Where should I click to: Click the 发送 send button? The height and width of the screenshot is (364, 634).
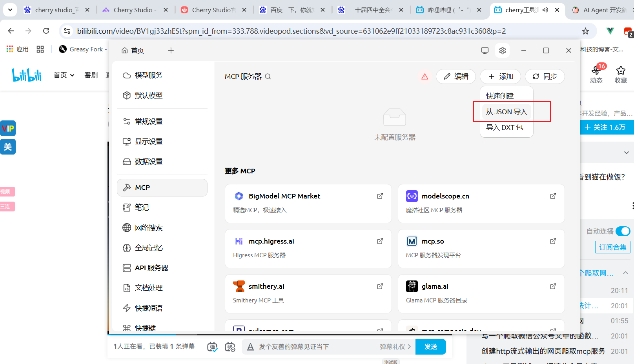point(430,347)
